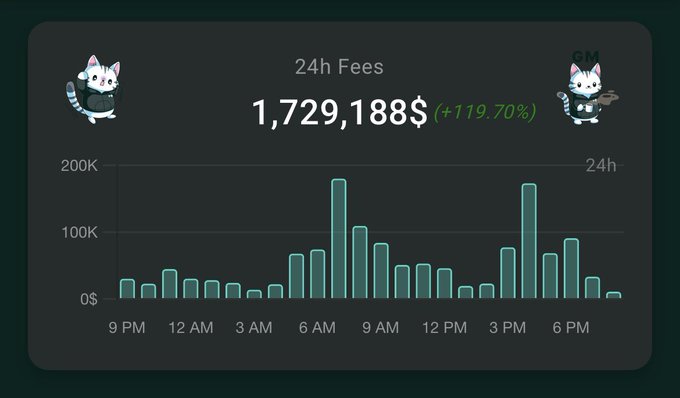Select the bar above 9 PM label
Image resolution: width=680 pixels, height=398 pixels.
point(128,289)
